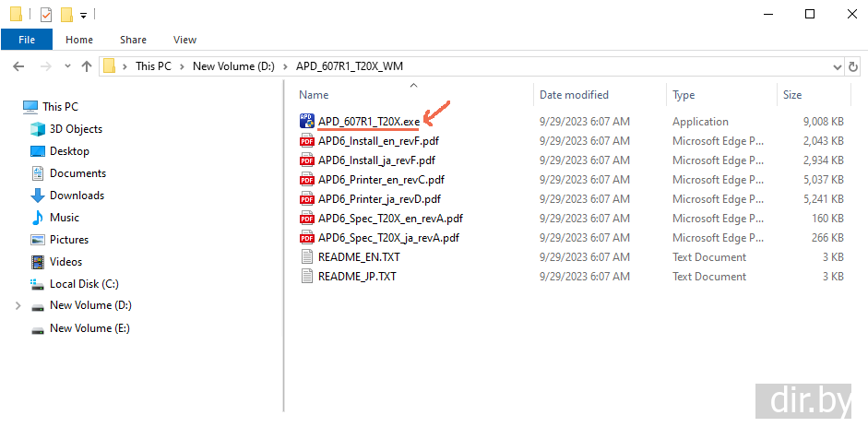Click the 3D Objects cube icon

(37, 129)
